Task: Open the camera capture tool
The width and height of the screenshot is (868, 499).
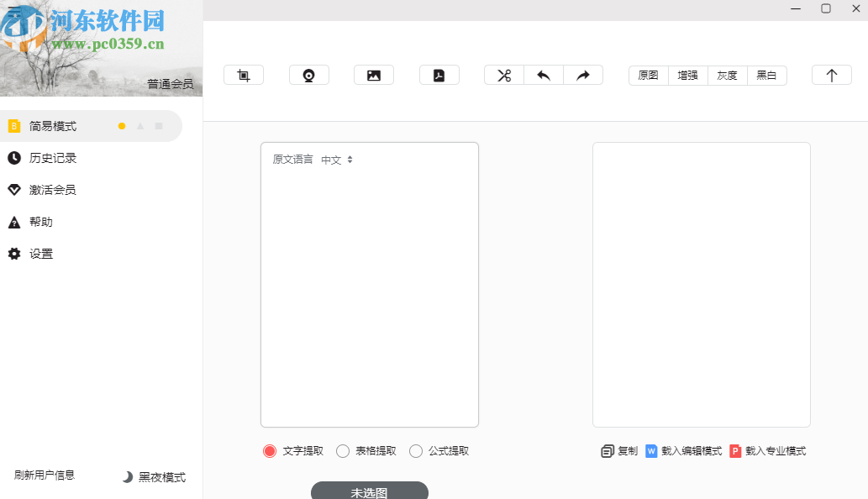Action: pyautogui.click(x=308, y=75)
